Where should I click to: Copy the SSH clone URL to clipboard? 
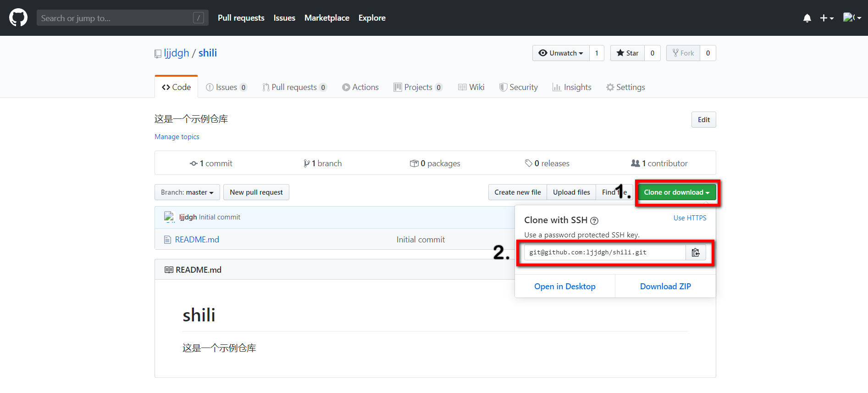(x=696, y=253)
